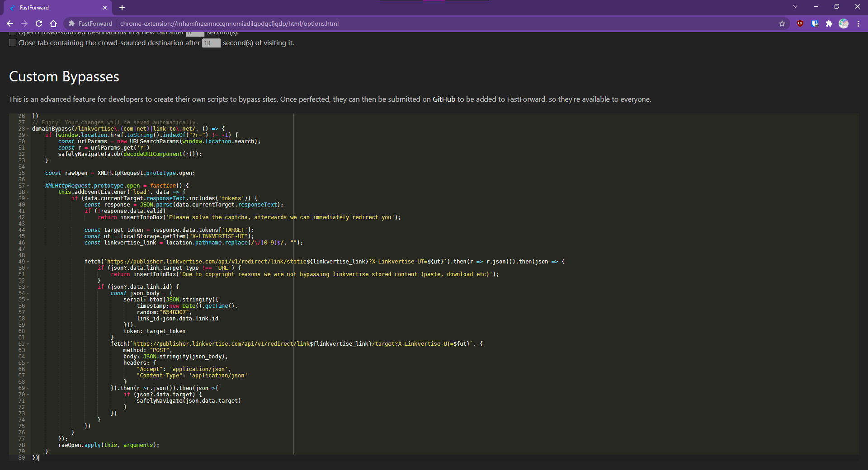Click the 'token: target_token' line
868x470 pixels.
(155, 331)
